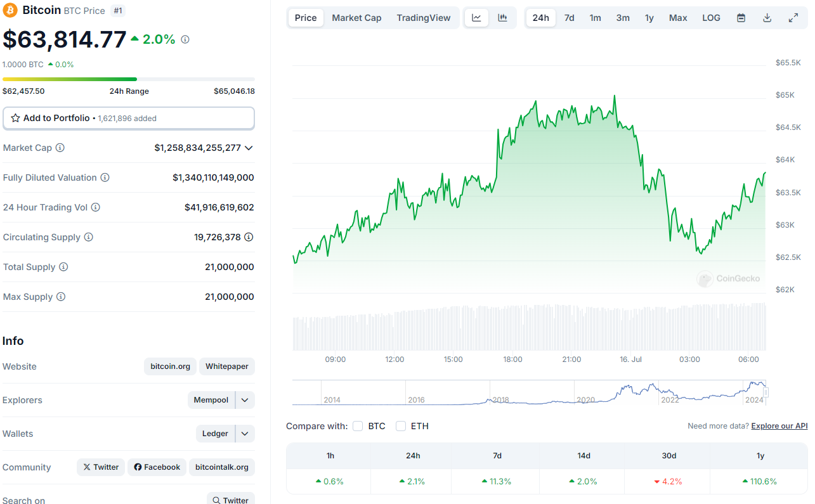
Task: Select 1m time range
Action: 595,18
